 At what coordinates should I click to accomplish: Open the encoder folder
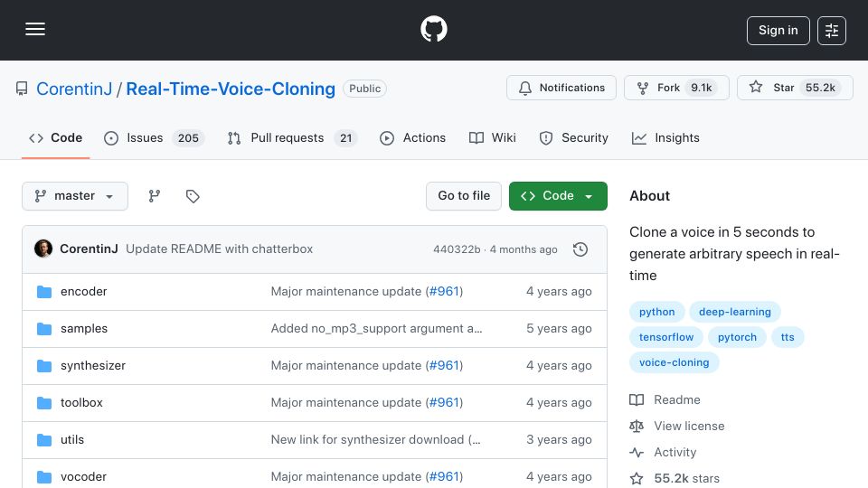tap(83, 292)
